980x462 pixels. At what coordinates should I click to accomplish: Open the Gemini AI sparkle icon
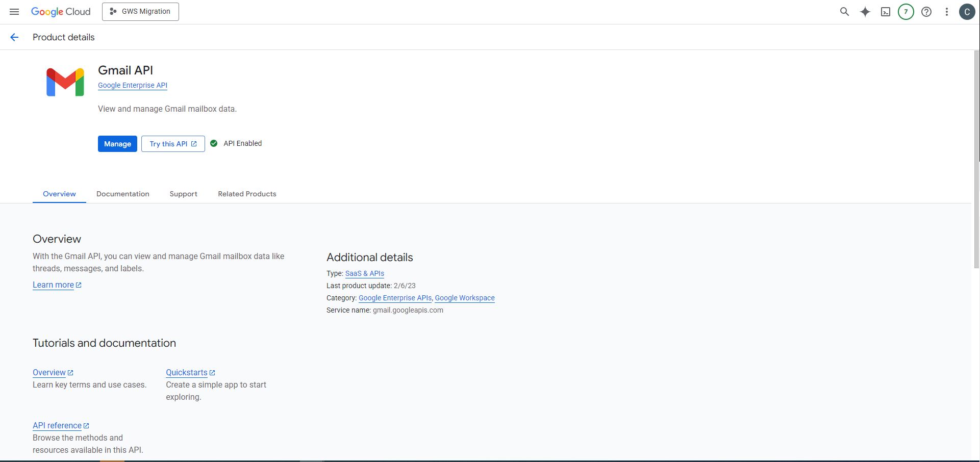(865, 12)
